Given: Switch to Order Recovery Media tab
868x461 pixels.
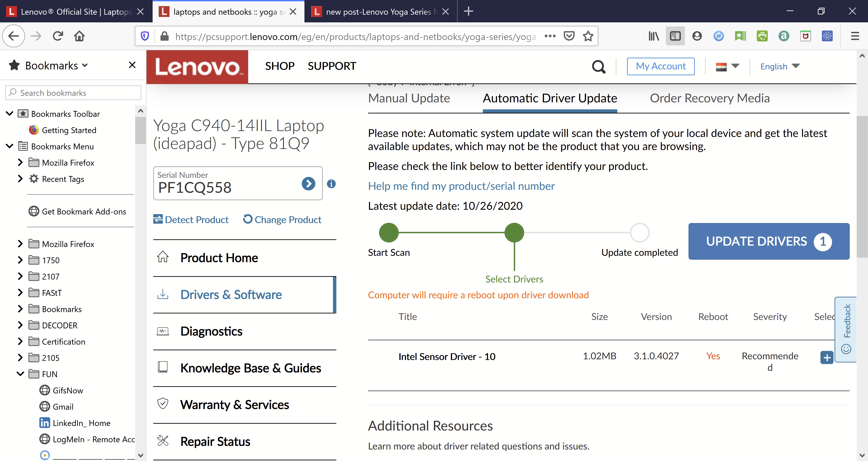Looking at the screenshot, I should click(710, 98).
